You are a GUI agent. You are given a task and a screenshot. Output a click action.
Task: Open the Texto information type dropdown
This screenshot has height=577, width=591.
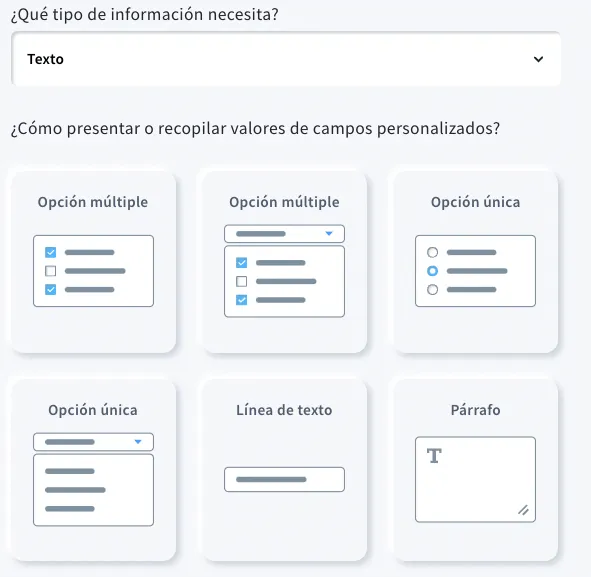pos(286,59)
